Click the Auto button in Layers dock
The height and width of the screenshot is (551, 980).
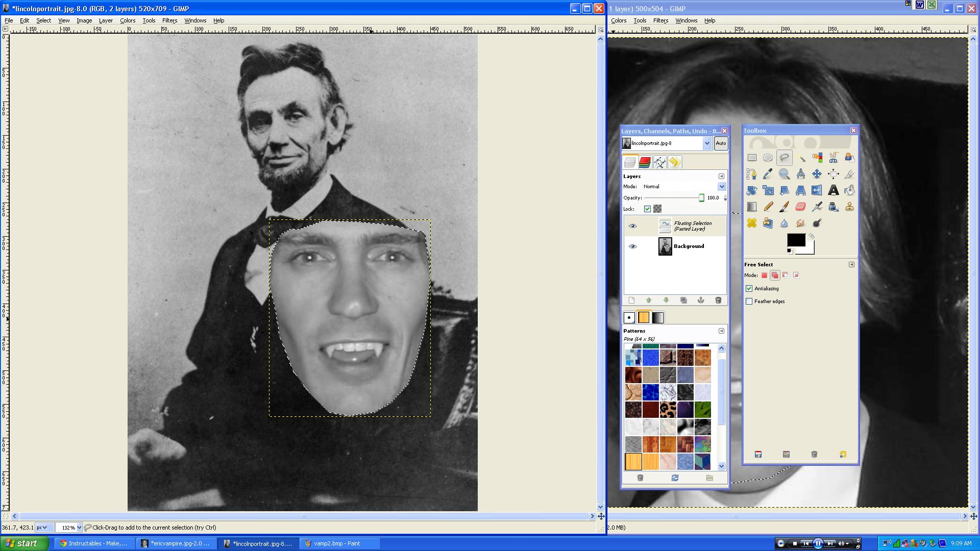721,143
